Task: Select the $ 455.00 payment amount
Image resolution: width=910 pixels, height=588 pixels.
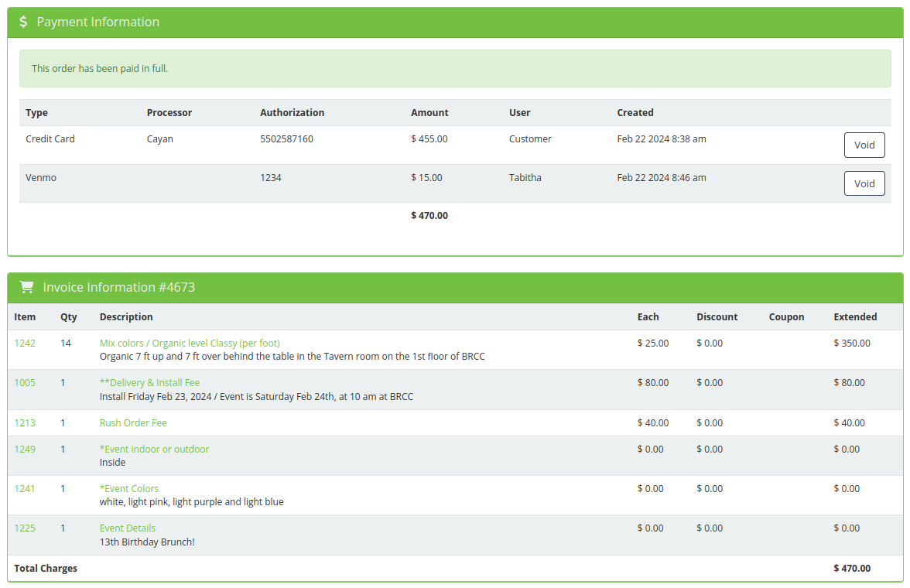Action: [x=429, y=138]
